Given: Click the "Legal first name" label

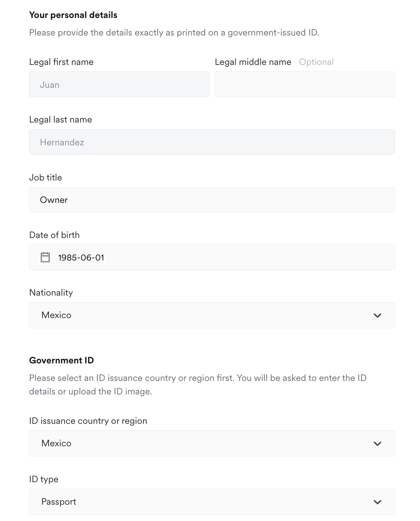Looking at the screenshot, I should click(61, 62).
